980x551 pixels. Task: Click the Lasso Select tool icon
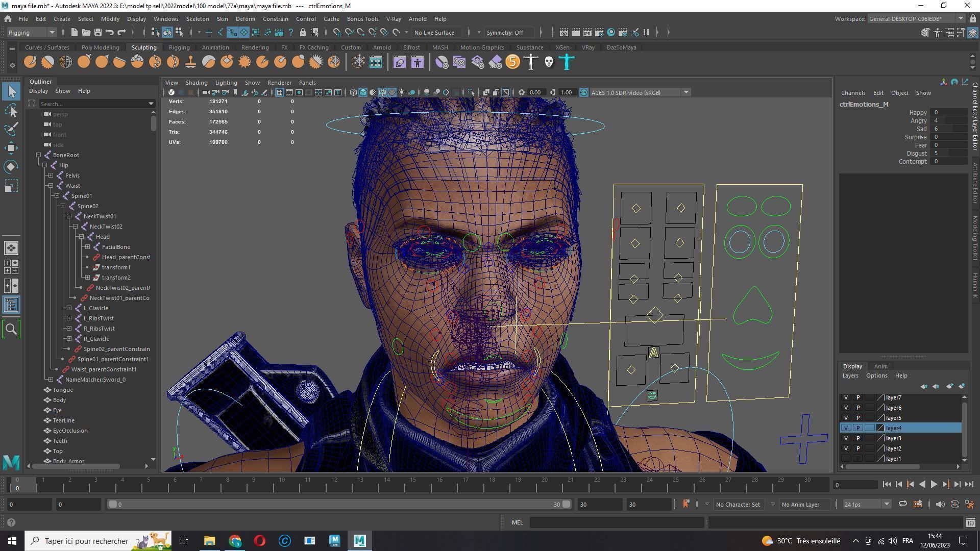coord(11,110)
